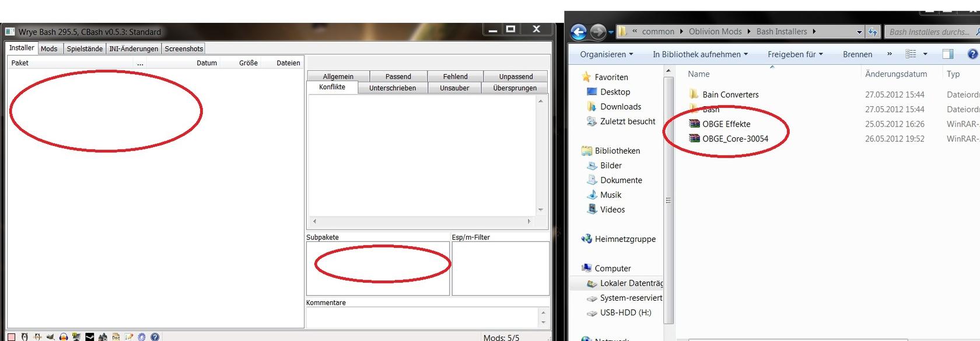The height and width of the screenshot is (341, 980).
Task: Open the Freigeben für dropdown
Action: [x=795, y=54]
